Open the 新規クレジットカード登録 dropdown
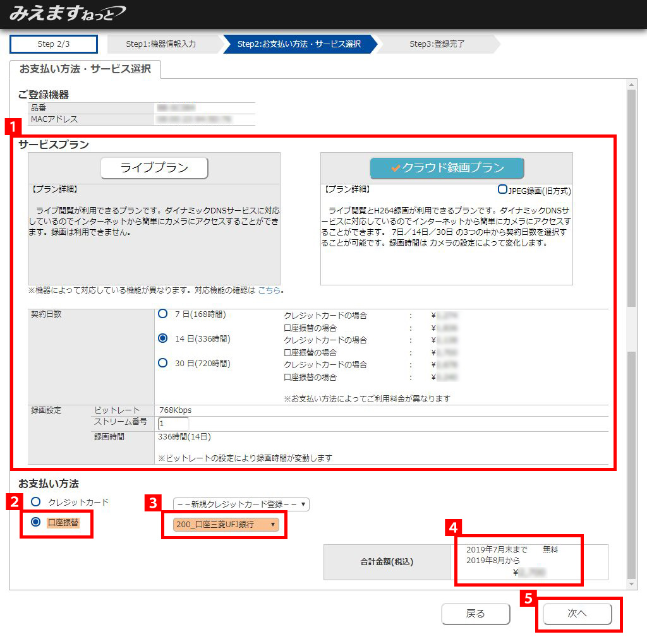 pos(241,504)
